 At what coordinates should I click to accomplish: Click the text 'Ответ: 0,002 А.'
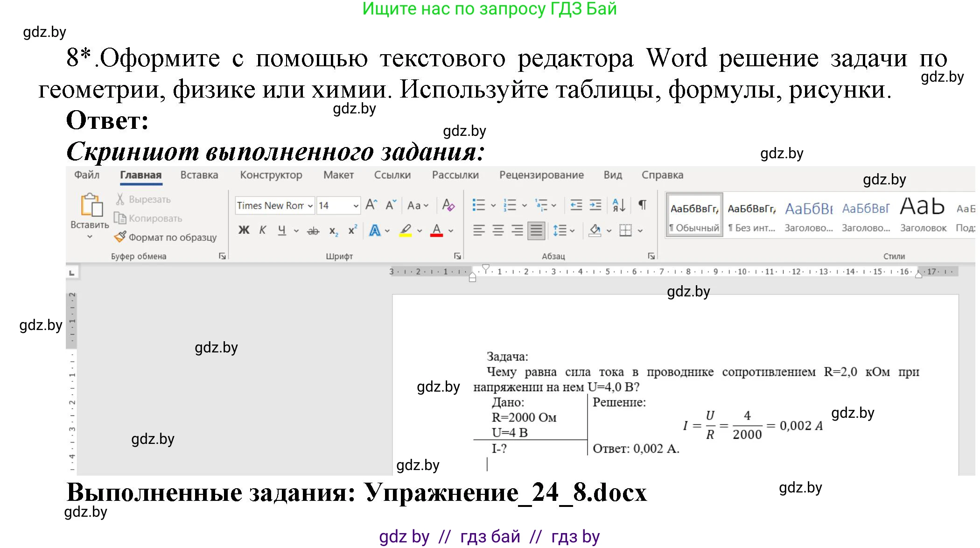[x=636, y=449]
